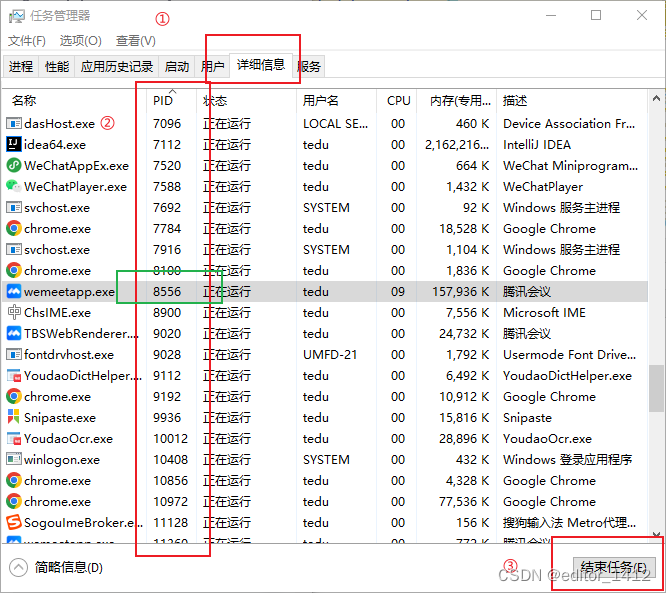Maximize the Task Manager window
The width and height of the screenshot is (666, 593).
tap(596, 16)
